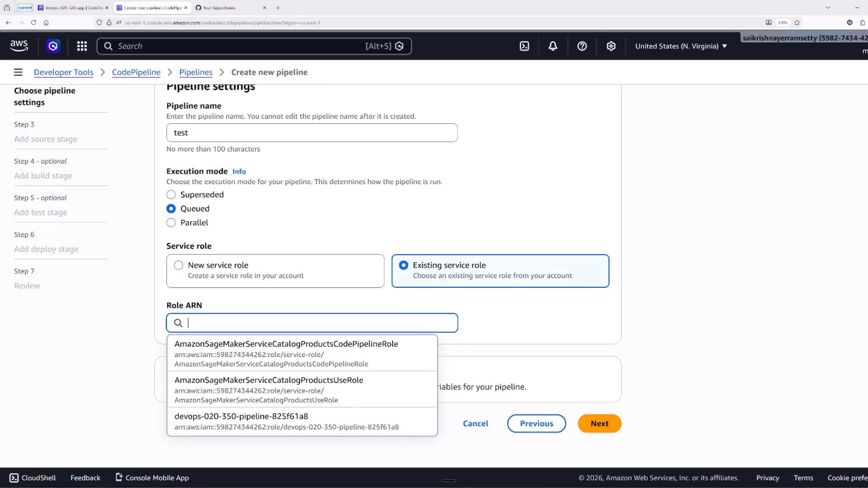Open the Privacy link in footer
The height and width of the screenshot is (488, 868).
point(768,478)
